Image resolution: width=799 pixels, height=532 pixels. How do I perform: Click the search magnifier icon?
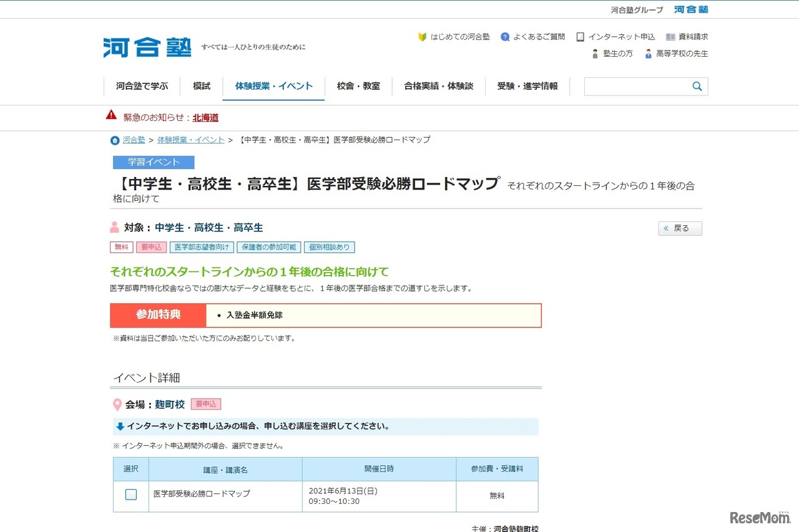697,86
